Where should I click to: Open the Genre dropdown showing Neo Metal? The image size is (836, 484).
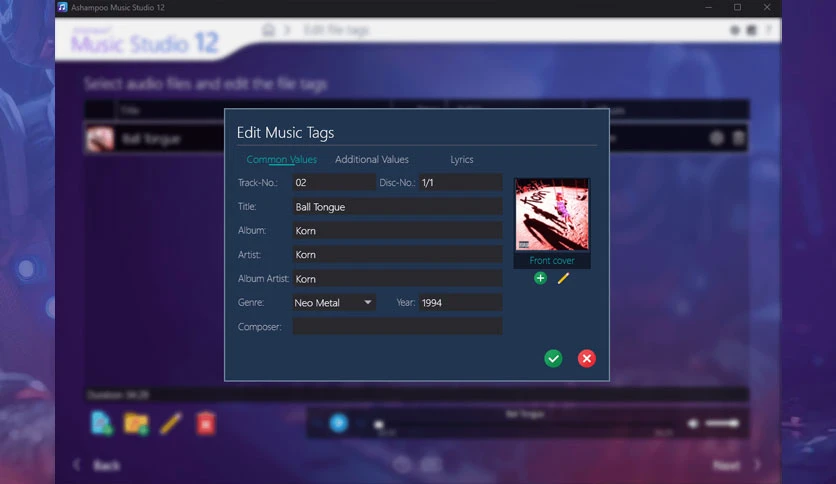[334, 302]
